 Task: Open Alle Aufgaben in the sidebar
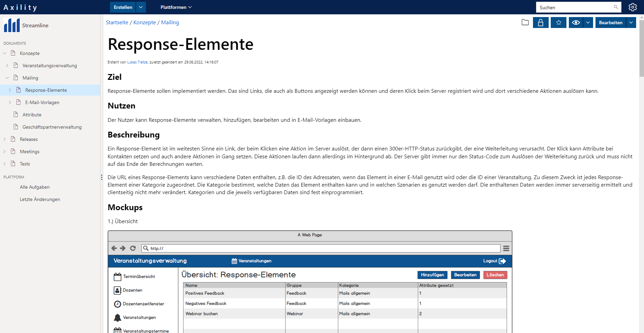tap(35, 187)
